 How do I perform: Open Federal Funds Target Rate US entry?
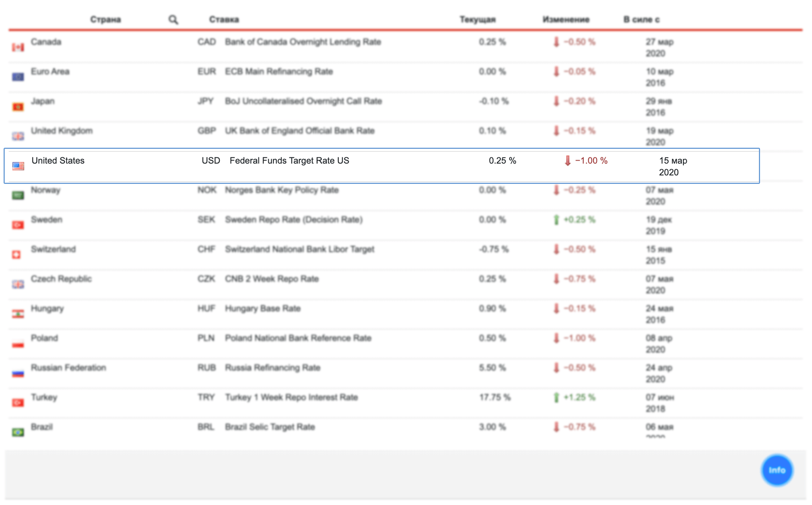pos(289,160)
